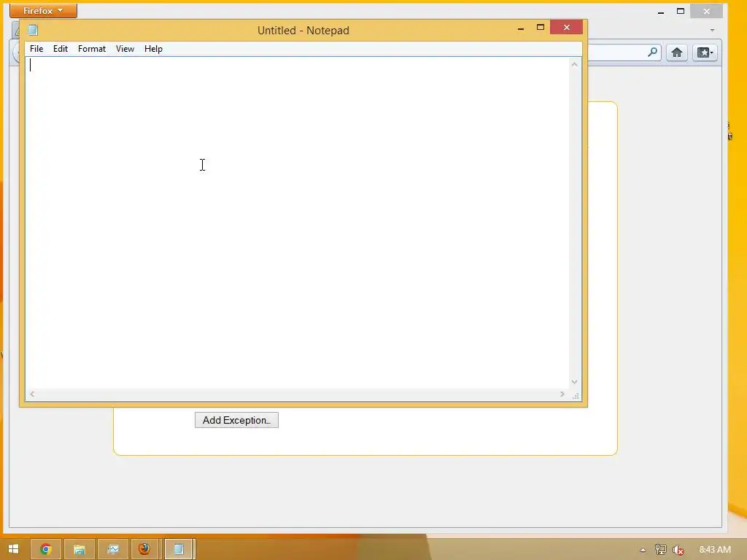Viewport: 747px width, 560px height.
Task: Open the Firefox list-all-tabs arrow
Action: click(x=712, y=30)
